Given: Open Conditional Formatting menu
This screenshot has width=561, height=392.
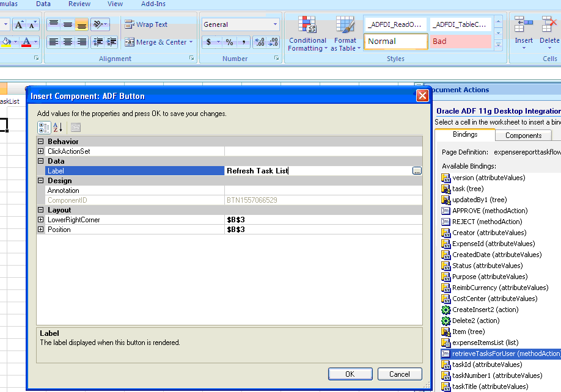Looking at the screenshot, I should [x=307, y=34].
